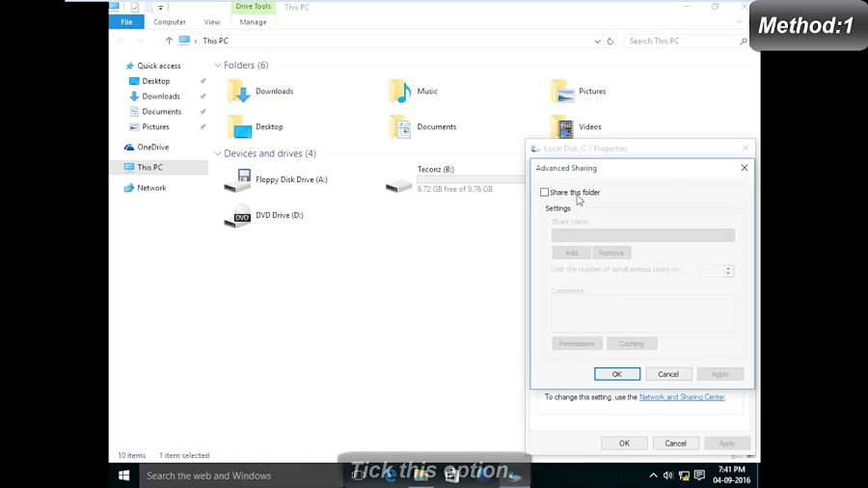Click the 1 item selected status text
Image resolution: width=868 pixels, height=488 pixels.
[x=184, y=455]
